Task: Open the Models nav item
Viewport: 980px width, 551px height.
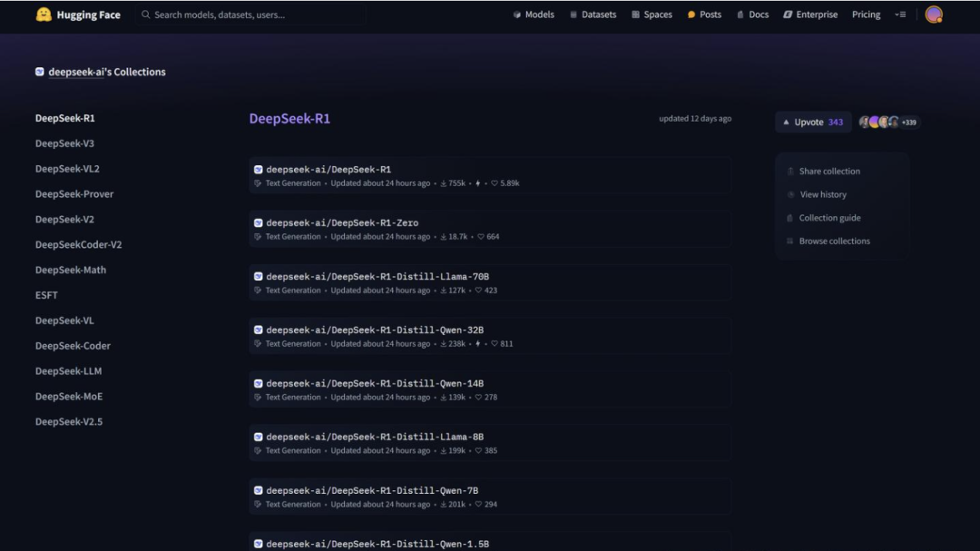Action: point(534,15)
